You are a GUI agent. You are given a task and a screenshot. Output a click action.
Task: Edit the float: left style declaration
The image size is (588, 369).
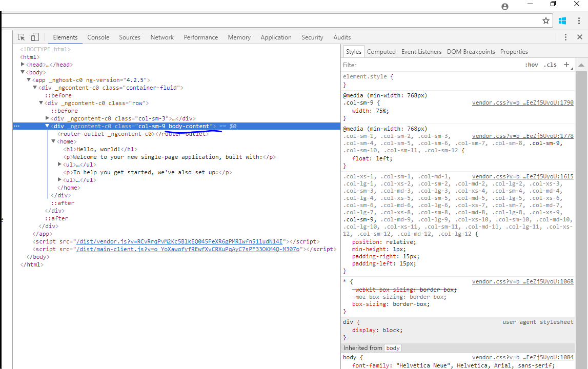(372, 159)
